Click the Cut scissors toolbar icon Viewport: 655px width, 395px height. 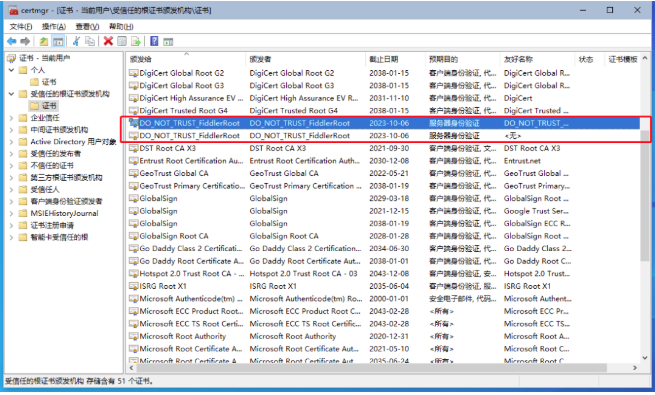[x=76, y=41]
